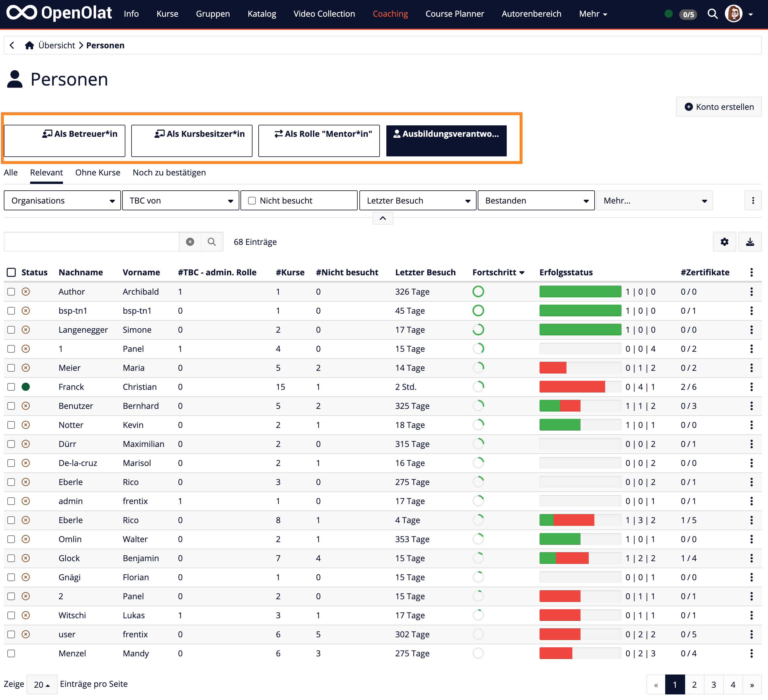The height and width of the screenshot is (700, 768).
Task: Select the Als Kursbesitzer*in button
Action: (192, 141)
